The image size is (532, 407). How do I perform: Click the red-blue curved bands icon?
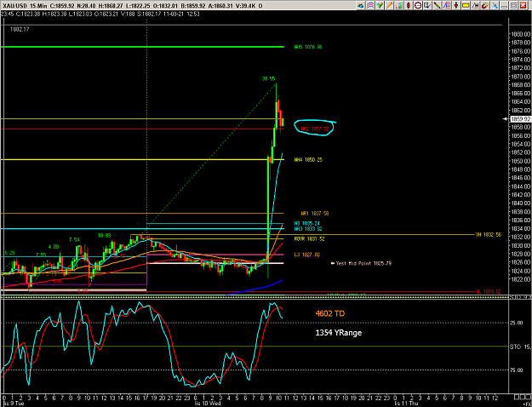(x=370, y=5)
